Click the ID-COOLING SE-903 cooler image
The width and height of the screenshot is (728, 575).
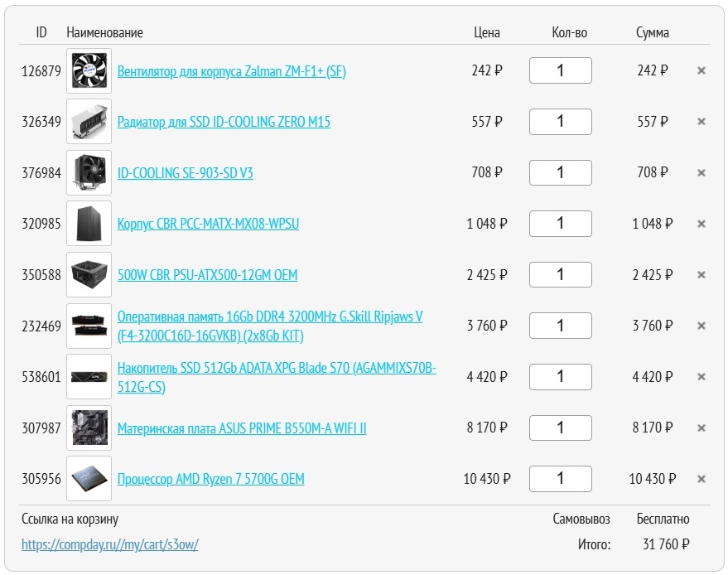tap(89, 173)
